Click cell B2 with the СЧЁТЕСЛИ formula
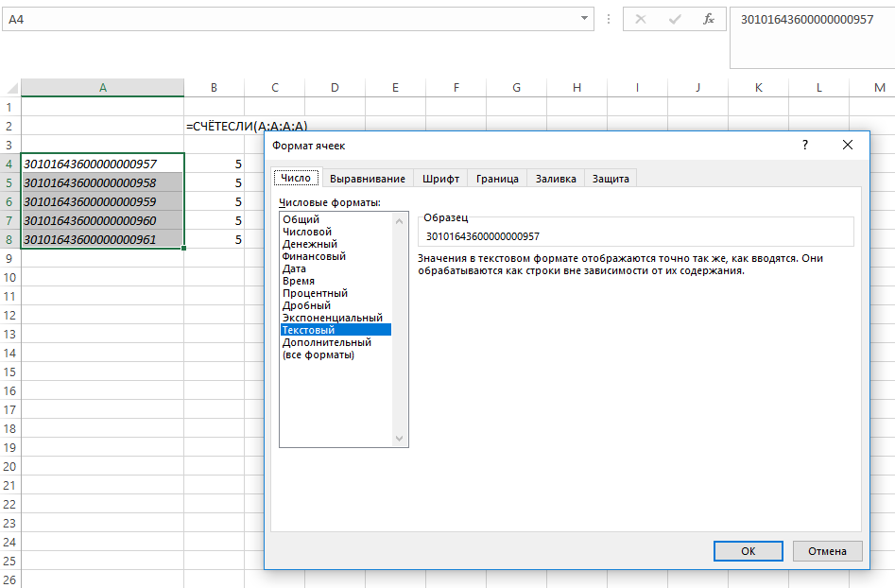 pyautogui.click(x=214, y=126)
